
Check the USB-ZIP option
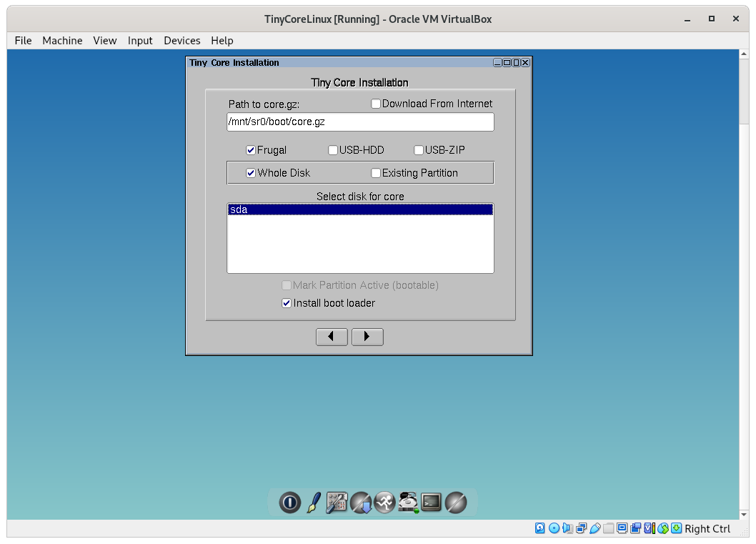[x=419, y=150]
